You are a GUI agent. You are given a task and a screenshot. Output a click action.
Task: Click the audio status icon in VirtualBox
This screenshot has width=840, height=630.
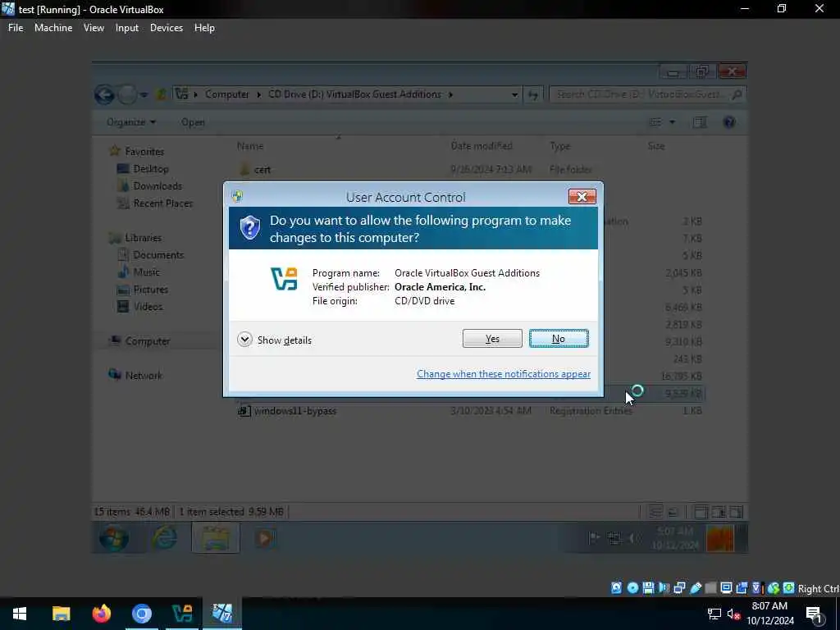[664, 587]
